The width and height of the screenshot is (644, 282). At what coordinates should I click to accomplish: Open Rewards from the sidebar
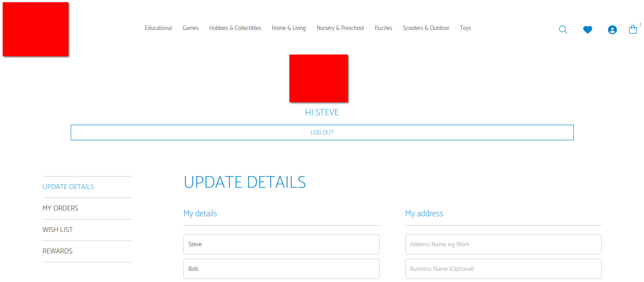pyautogui.click(x=58, y=251)
